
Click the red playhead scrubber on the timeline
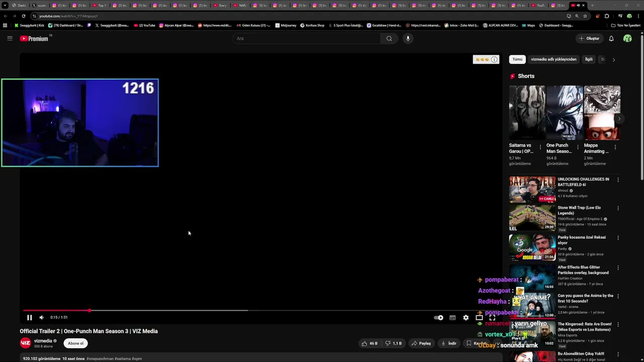(89, 310)
